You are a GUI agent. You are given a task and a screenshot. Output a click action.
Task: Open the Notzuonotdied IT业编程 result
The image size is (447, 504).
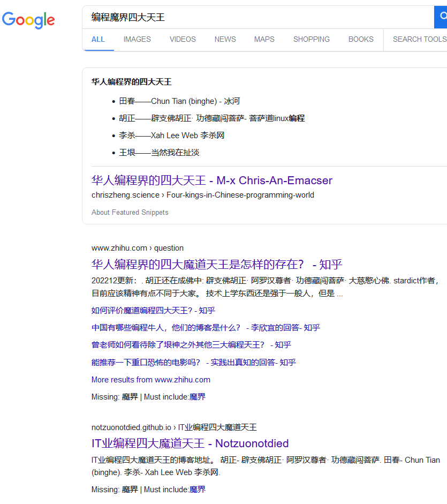pyautogui.click(x=190, y=443)
